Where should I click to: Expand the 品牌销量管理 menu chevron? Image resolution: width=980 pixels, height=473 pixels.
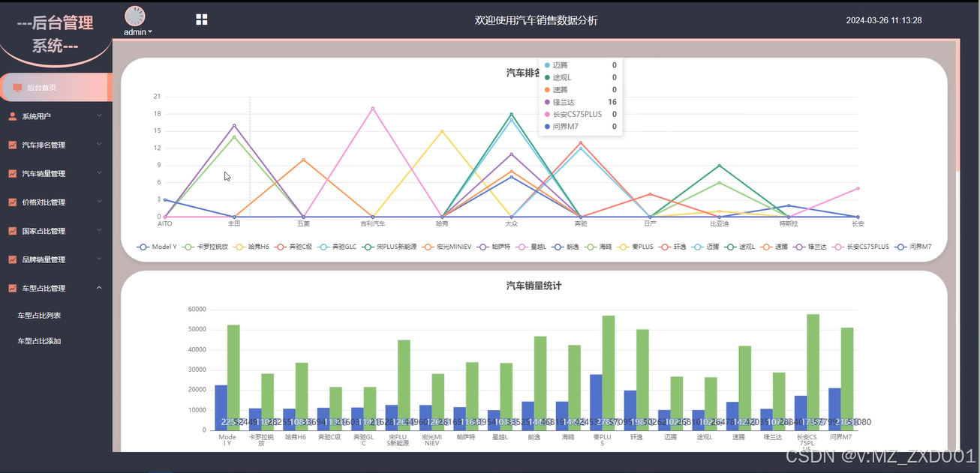99,259
